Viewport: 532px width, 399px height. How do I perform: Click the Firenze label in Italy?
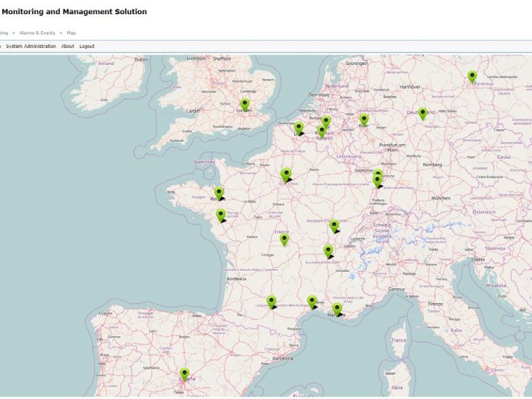435,304
